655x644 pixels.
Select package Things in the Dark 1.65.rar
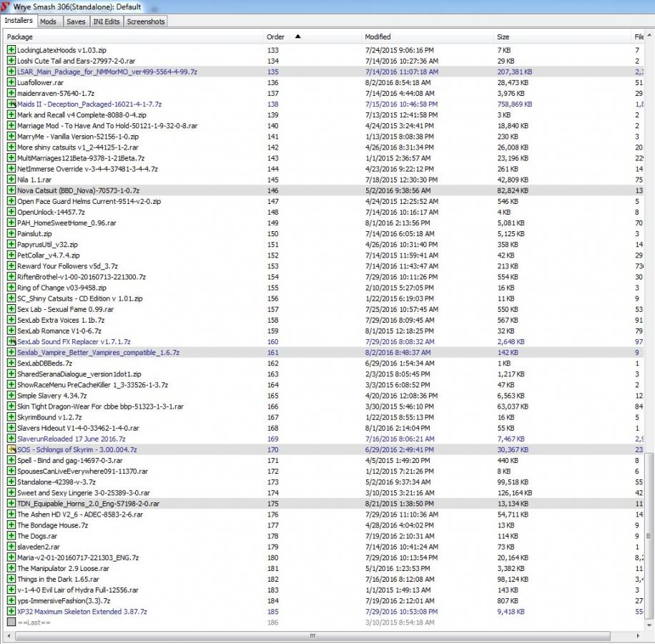[59, 579]
